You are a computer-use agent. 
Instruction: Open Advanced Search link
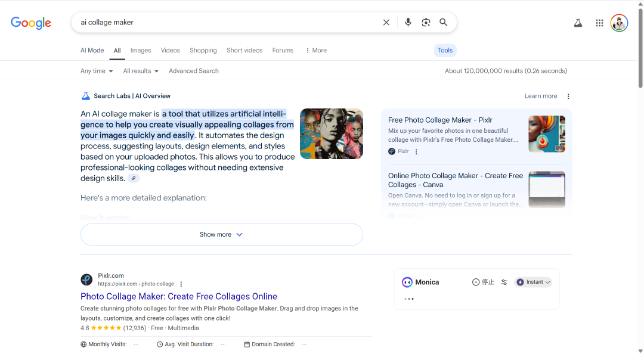194,71
